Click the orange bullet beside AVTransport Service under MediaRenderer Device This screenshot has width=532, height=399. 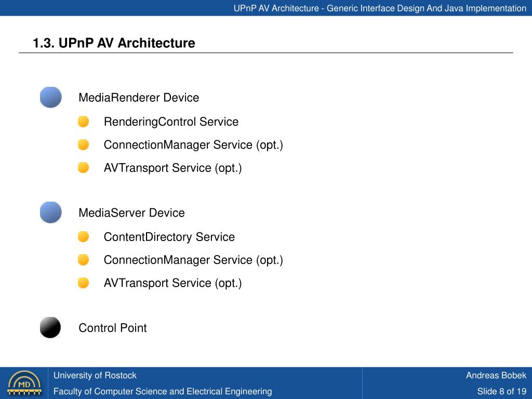pyautogui.click(x=83, y=168)
